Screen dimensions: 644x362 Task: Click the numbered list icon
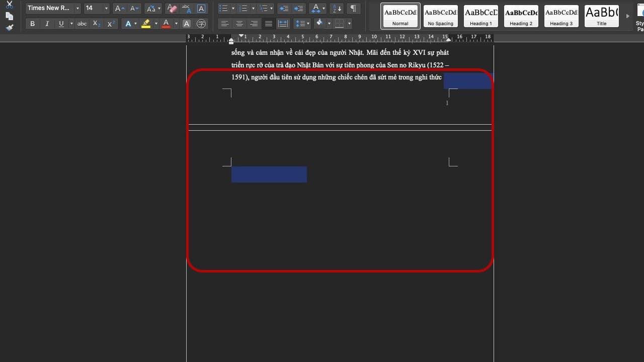tap(244, 9)
